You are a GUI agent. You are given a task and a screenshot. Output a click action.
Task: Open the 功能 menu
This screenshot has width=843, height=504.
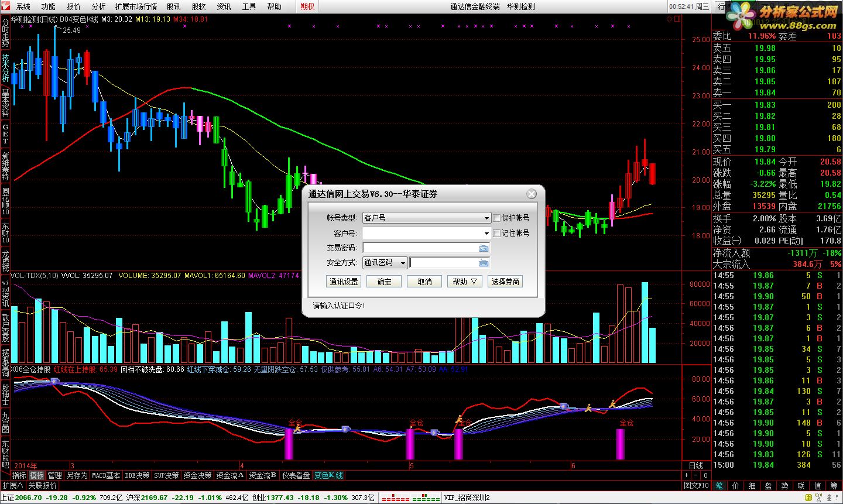click(x=49, y=6)
